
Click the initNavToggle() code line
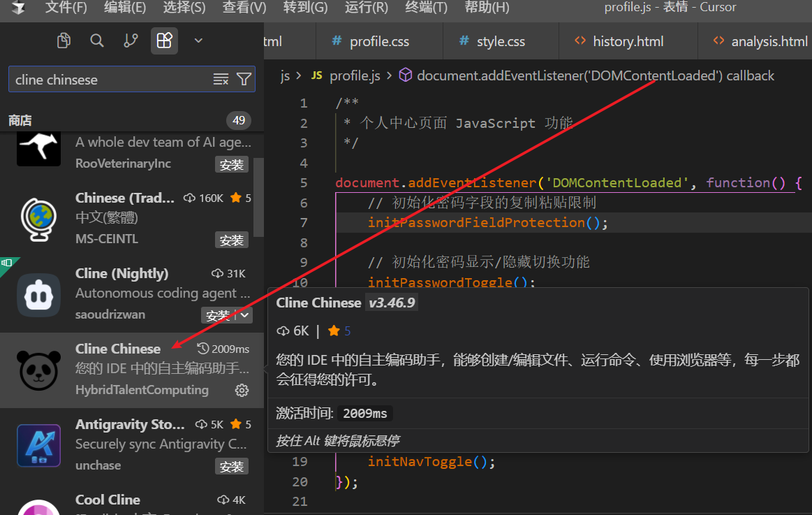point(431,462)
